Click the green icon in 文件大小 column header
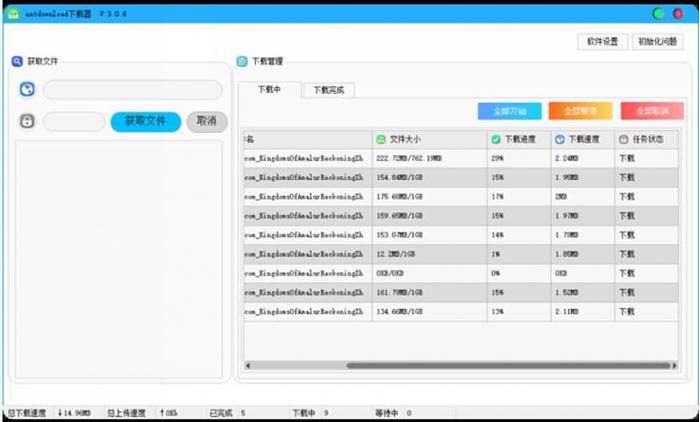The height and width of the screenshot is (422, 700). pyautogui.click(x=381, y=139)
